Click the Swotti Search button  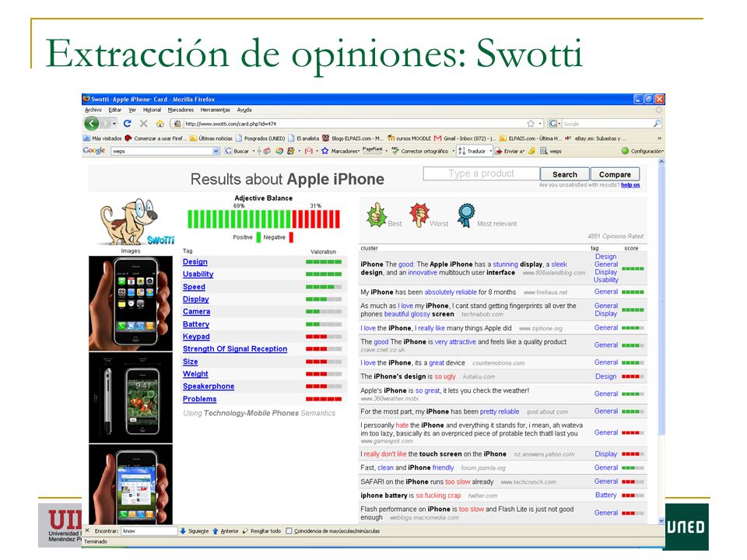pos(565,174)
